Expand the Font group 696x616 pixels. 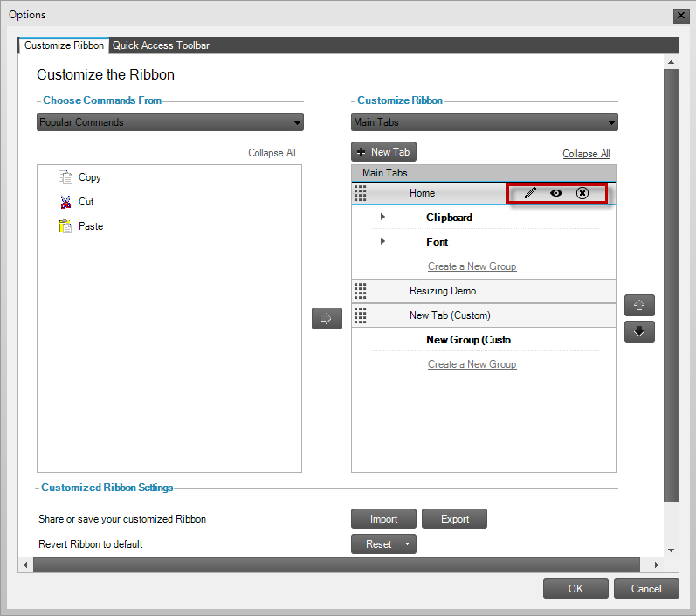[382, 241]
